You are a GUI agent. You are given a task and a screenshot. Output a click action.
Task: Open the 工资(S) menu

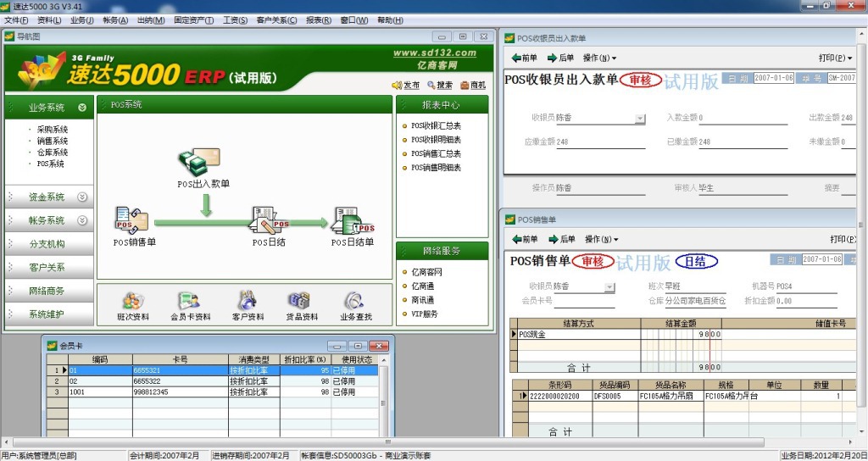pos(236,20)
